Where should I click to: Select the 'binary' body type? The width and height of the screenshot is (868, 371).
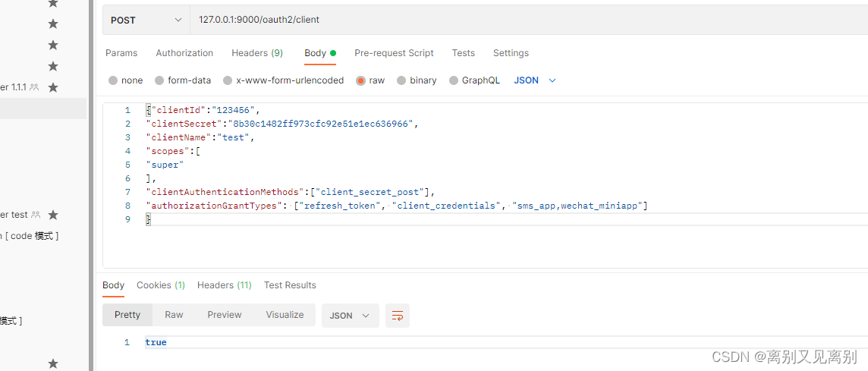click(417, 80)
